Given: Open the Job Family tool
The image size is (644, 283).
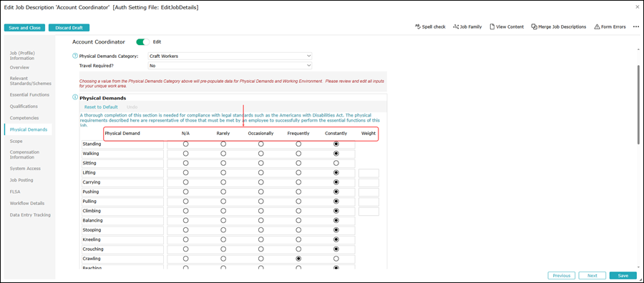Looking at the screenshot, I should pos(467,26).
